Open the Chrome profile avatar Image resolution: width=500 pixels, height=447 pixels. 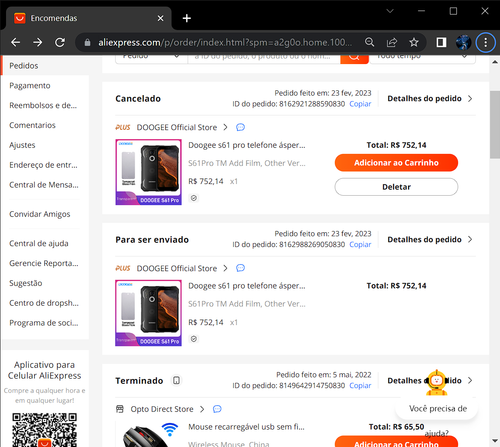point(463,42)
